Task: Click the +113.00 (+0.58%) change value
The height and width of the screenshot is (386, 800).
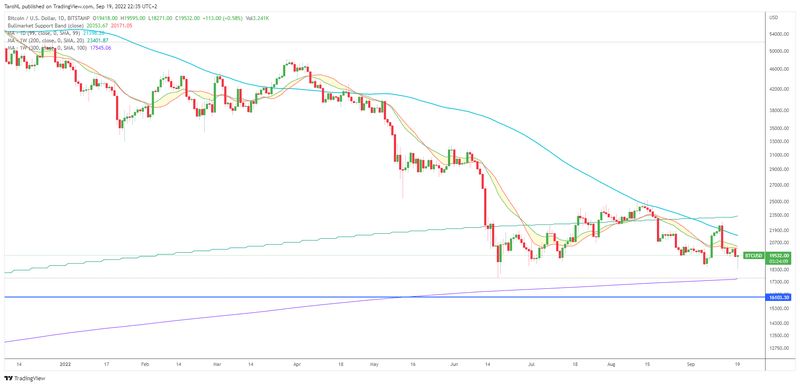Action: coord(223,18)
